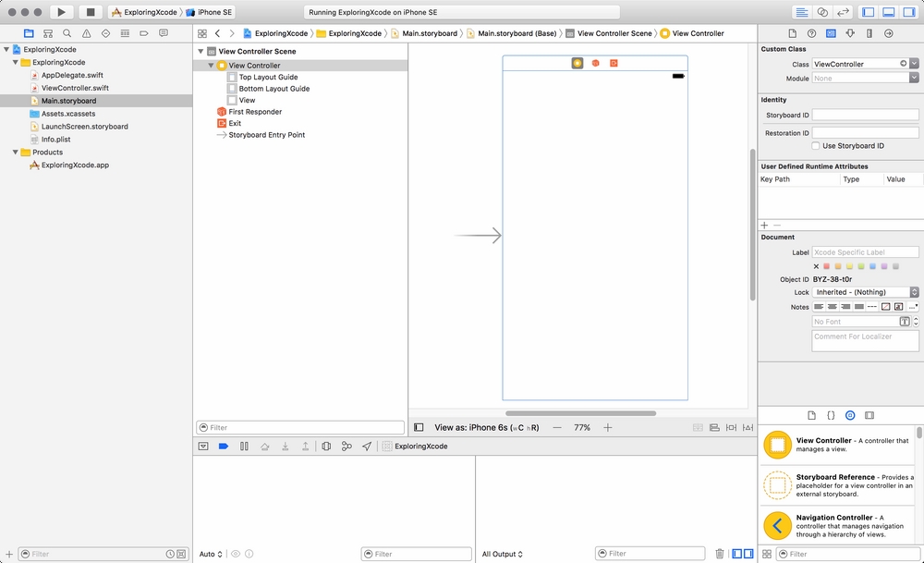Viewport: 924px width, 563px height.
Task: Show the Standard editor
Action: (801, 12)
